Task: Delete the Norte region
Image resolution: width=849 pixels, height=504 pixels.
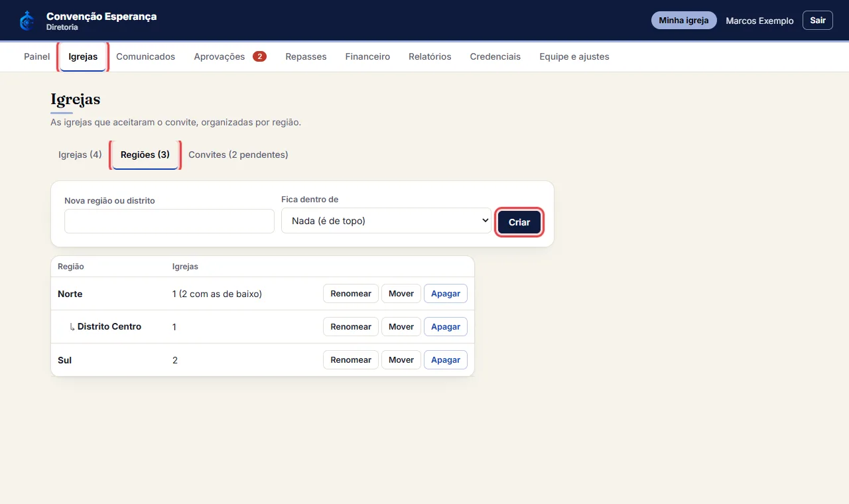Action: point(446,294)
